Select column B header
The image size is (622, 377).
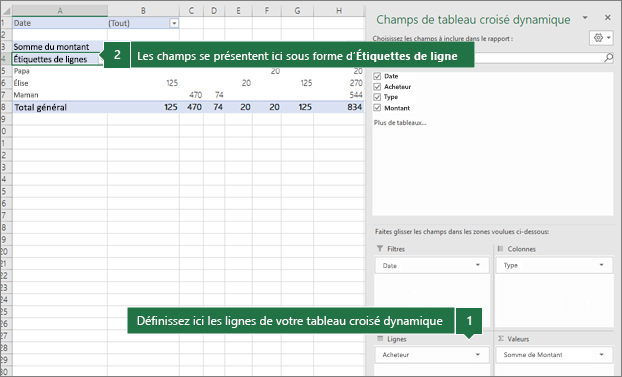point(143,11)
